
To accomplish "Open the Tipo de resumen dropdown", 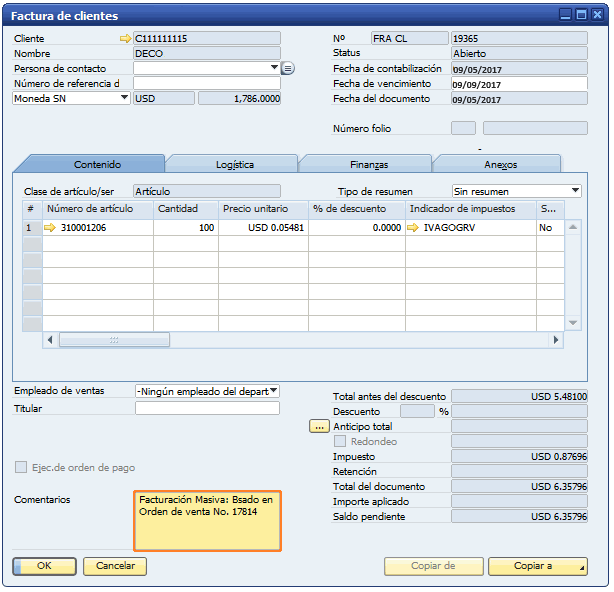I will (x=575, y=191).
